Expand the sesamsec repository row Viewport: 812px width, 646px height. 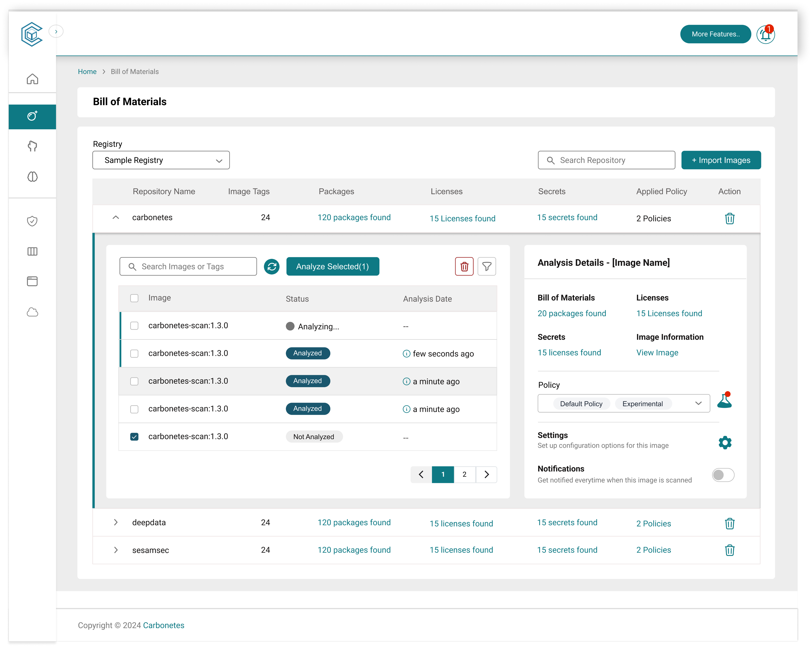(116, 550)
